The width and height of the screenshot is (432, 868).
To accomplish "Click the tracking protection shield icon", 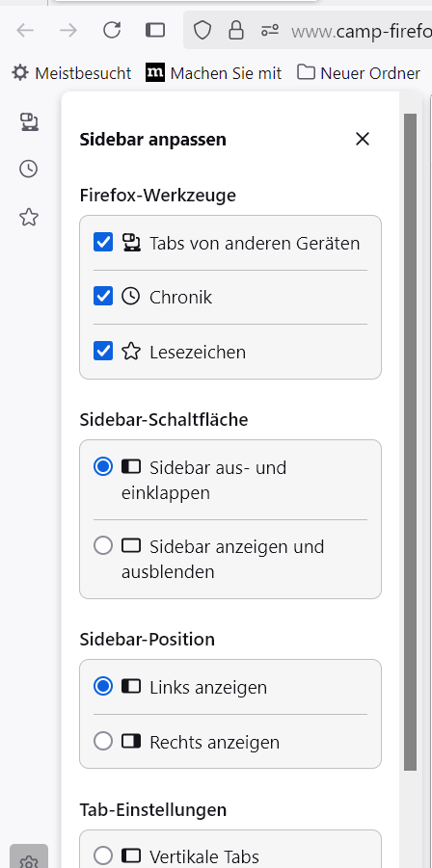I will pos(202,30).
